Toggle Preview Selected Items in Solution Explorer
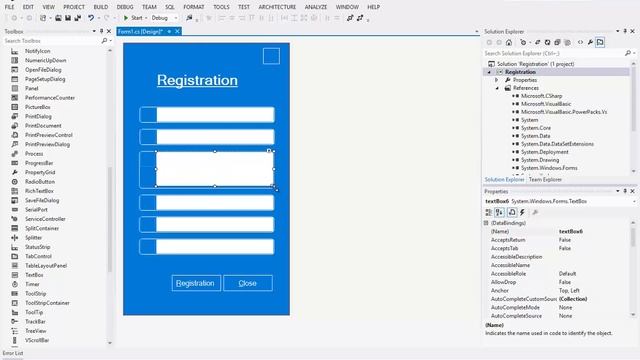The image size is (640, 360). tap(600, 42)
